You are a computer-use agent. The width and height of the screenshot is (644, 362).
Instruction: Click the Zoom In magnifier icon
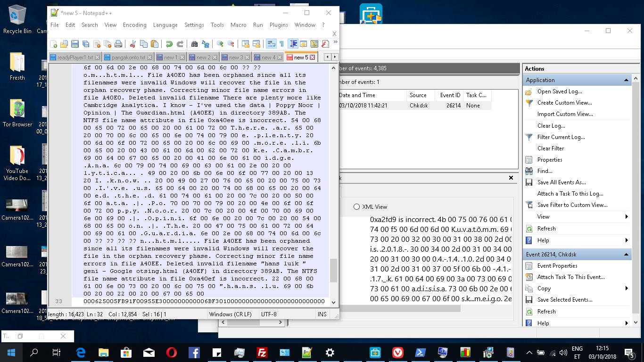click(x=220, y=44)
